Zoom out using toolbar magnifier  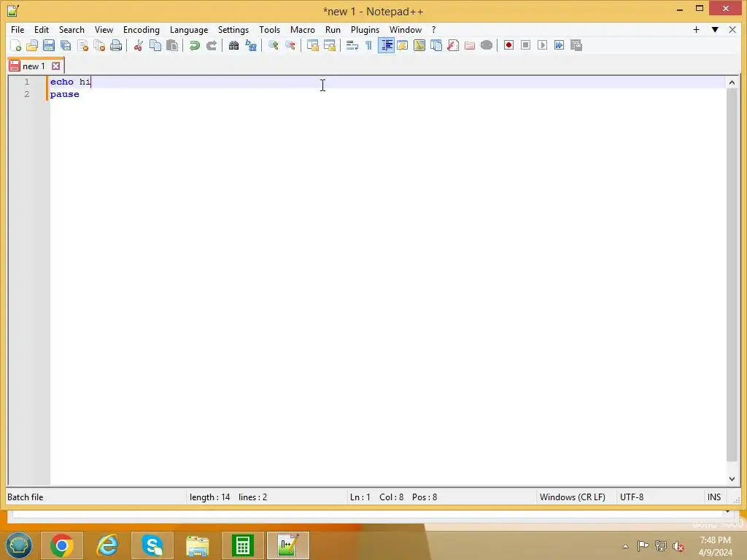pos(290,45)
